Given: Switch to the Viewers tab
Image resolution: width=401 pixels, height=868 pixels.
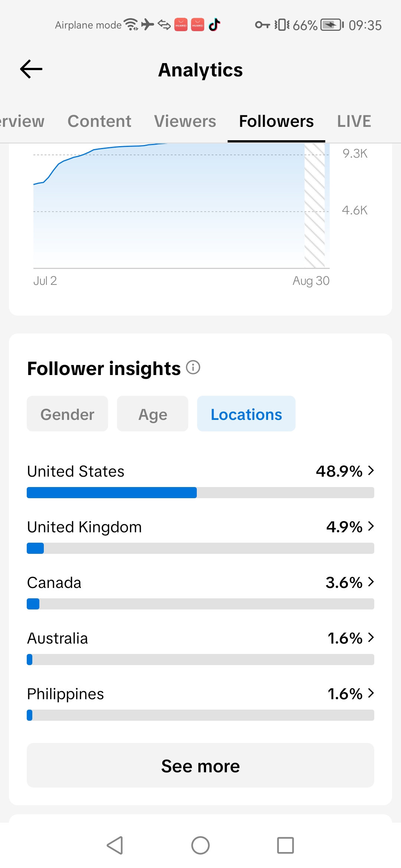Looking at the screenshot, I should point(185,121).
